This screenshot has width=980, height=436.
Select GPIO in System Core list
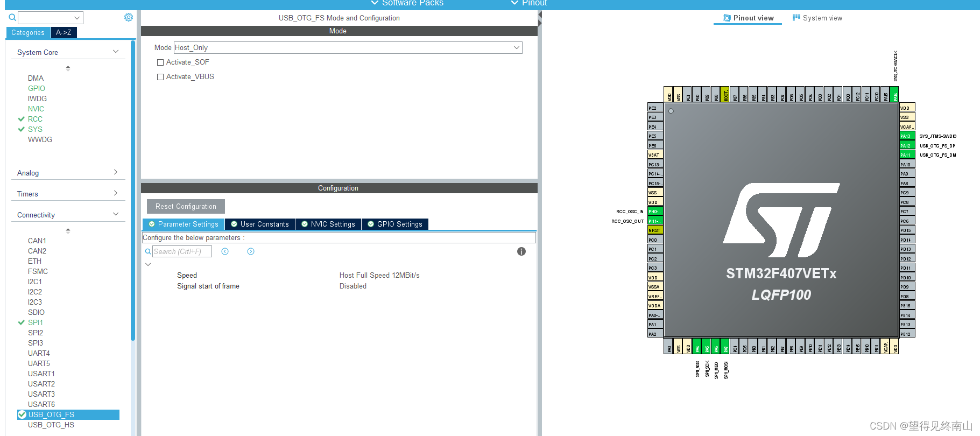click(37, 88)
